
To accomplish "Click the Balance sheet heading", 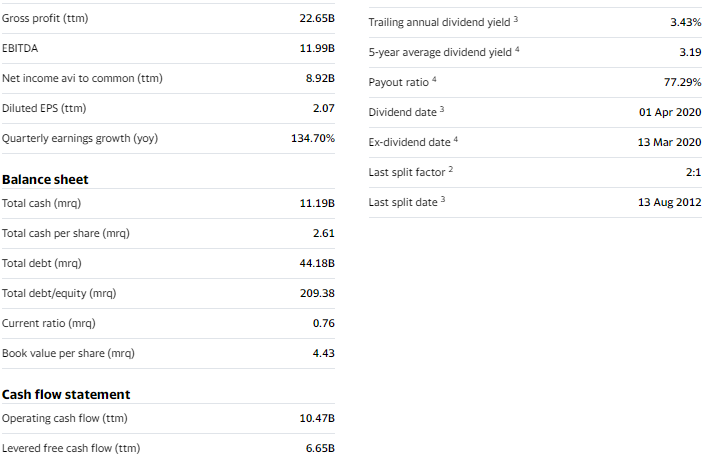I will pos(45,179).
